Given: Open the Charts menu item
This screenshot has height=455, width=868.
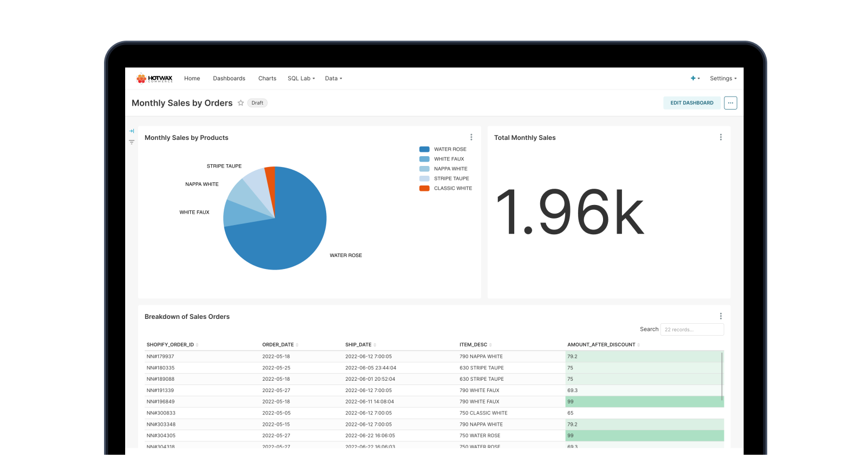Looking at the screenshot, I should point(267,79).
